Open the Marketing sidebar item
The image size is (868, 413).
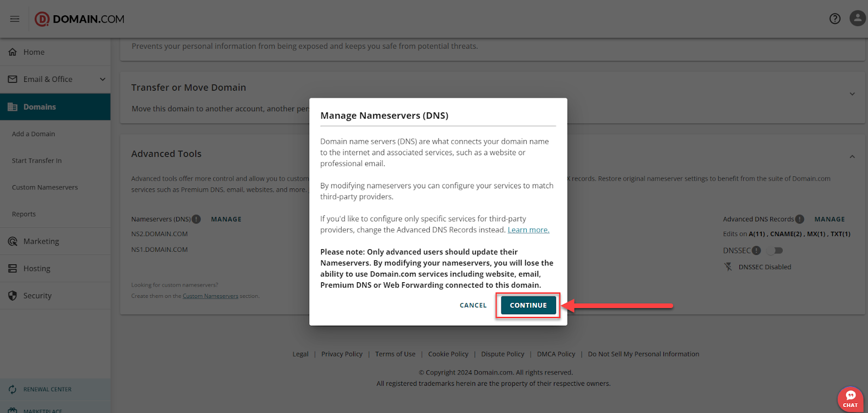pos(55,242)
